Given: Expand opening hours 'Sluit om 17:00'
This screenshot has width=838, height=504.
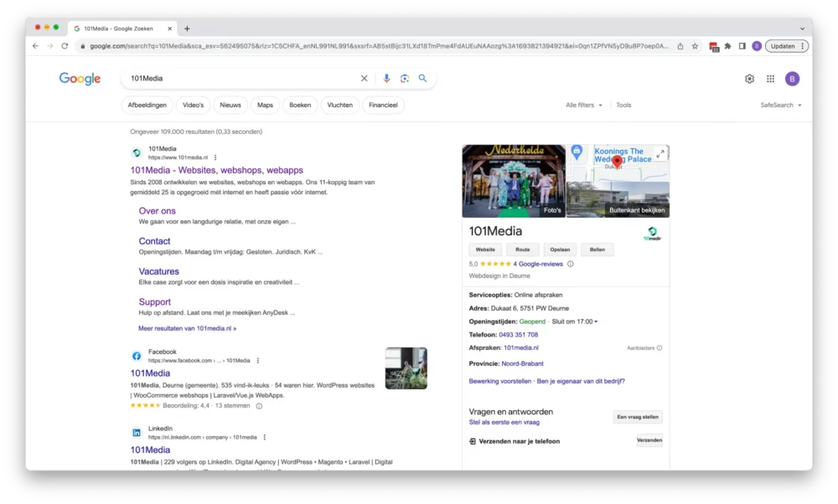Looking at the screenshot, I should [575, 322].
